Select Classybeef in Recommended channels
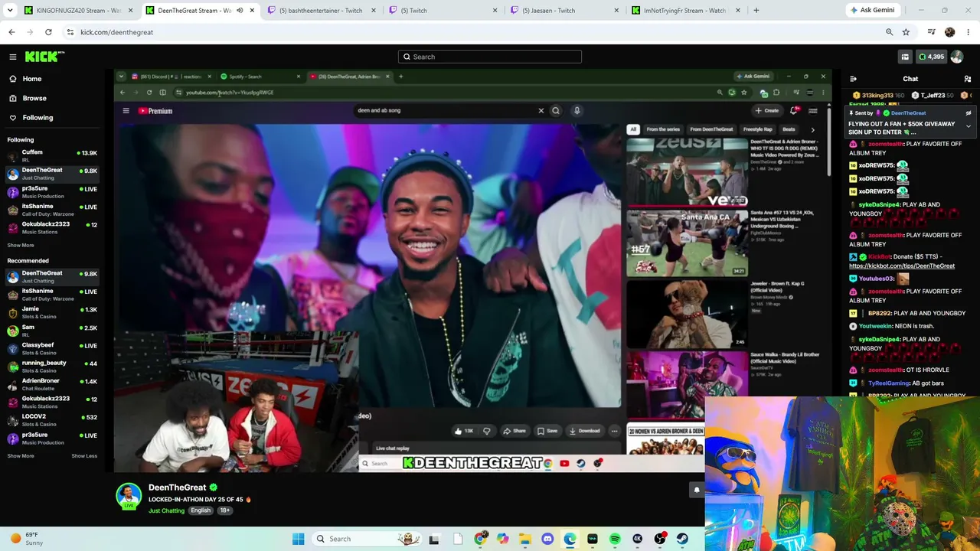Screen dimensions: 980x551 (52, 348)
